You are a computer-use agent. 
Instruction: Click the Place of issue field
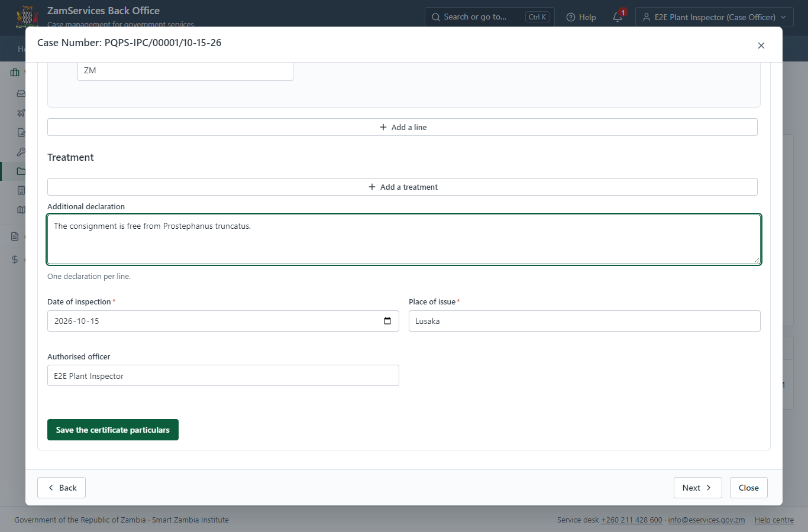point(584,321)
